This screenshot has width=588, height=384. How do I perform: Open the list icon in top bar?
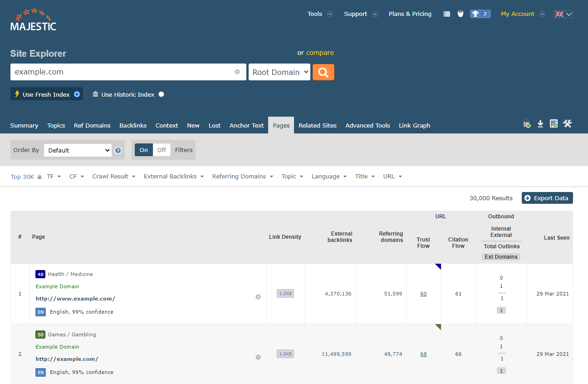point(447,14)
